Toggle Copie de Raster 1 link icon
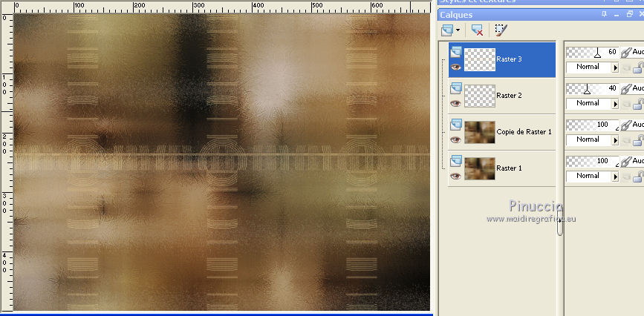The width and height of the screenshot is (644, 316). coord(626,125)
